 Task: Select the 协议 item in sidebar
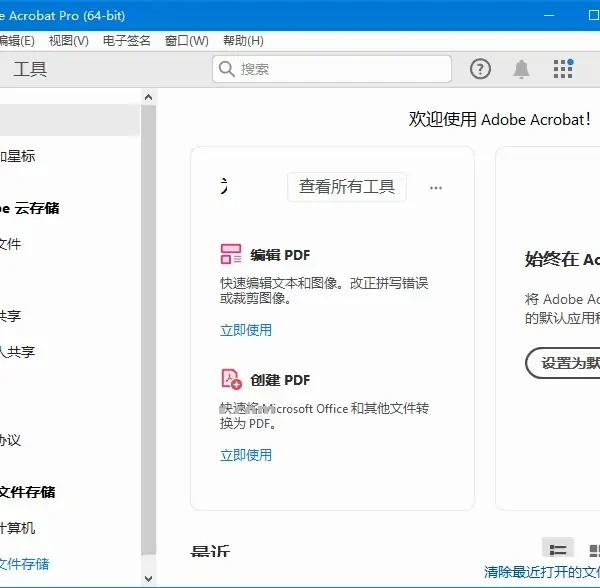[10, 440]
